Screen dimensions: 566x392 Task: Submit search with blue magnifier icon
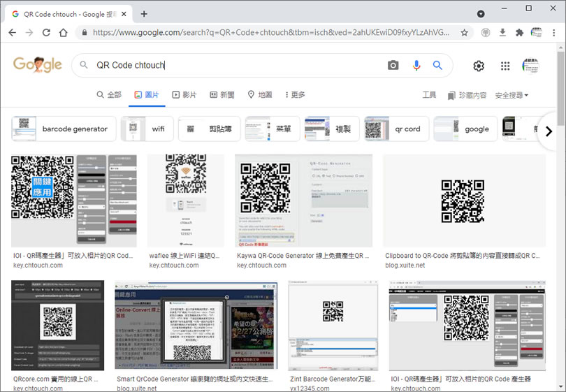pyautogui.click(x=437, y=66)
